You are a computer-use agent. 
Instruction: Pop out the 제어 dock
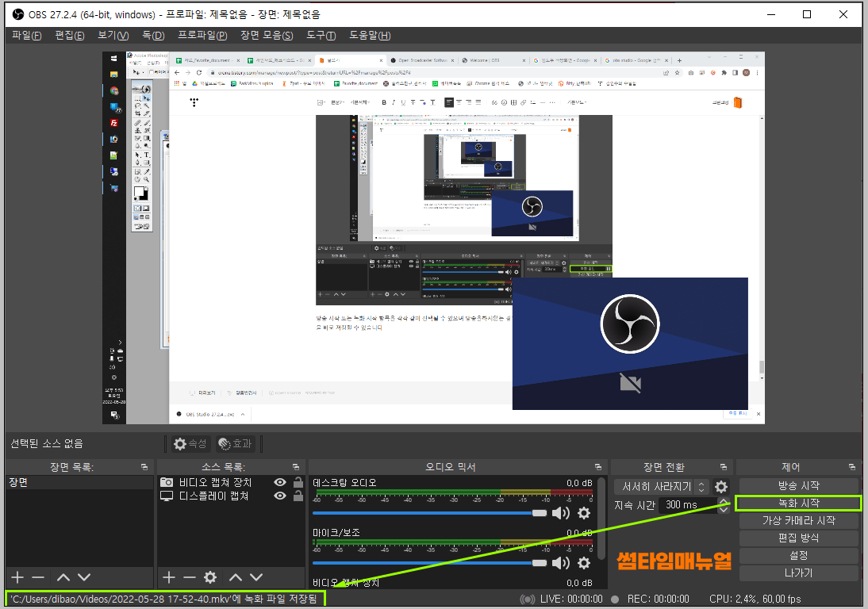pos(852,467)
